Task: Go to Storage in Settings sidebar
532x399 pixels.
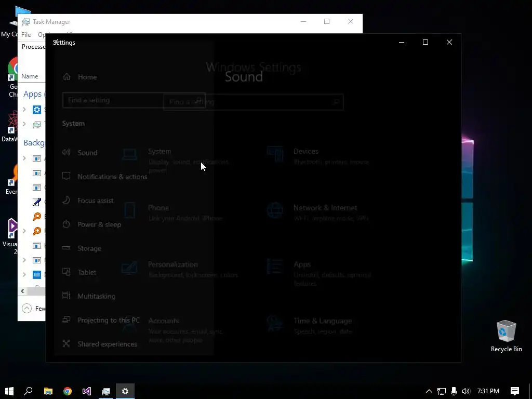Action: coord(82,248)
